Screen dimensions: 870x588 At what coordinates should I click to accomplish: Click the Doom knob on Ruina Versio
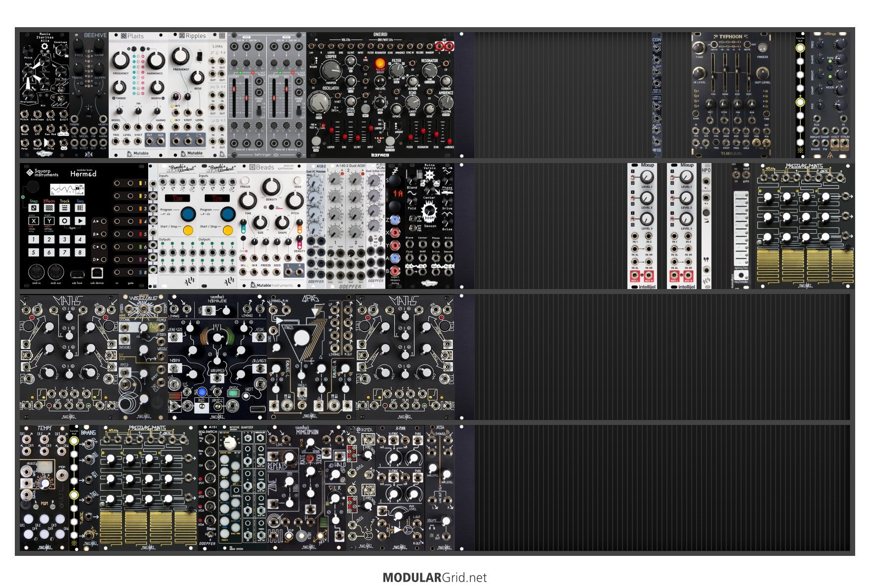[x=430, y=211]
